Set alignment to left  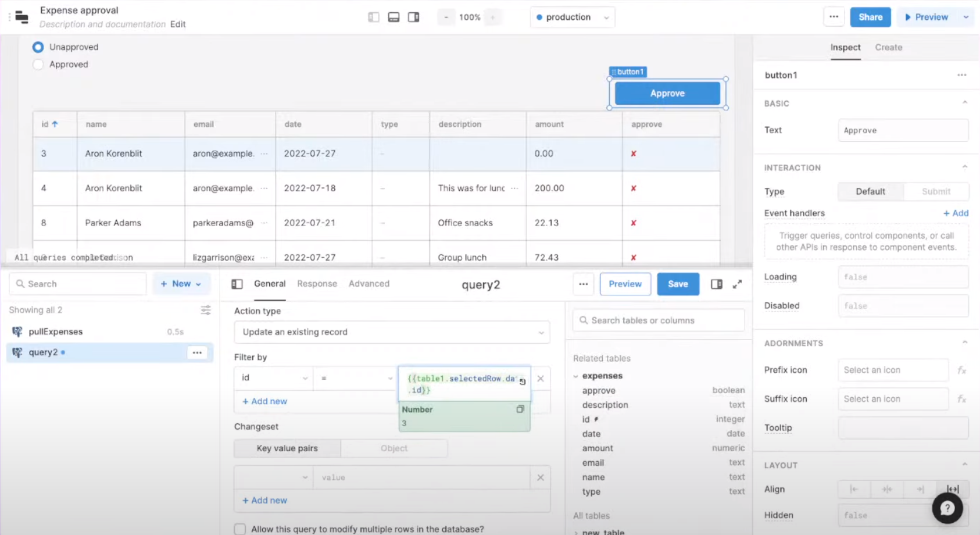pos(854,489)
